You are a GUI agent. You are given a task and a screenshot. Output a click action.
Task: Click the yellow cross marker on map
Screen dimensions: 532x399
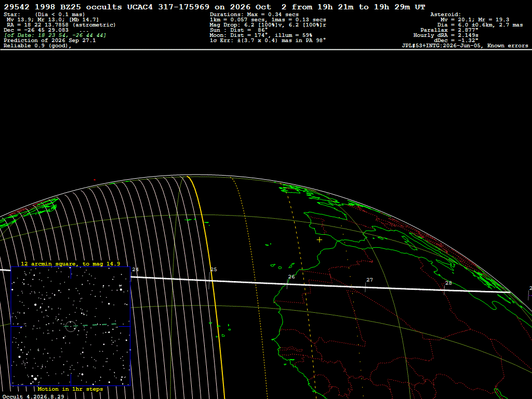point(320,240)
